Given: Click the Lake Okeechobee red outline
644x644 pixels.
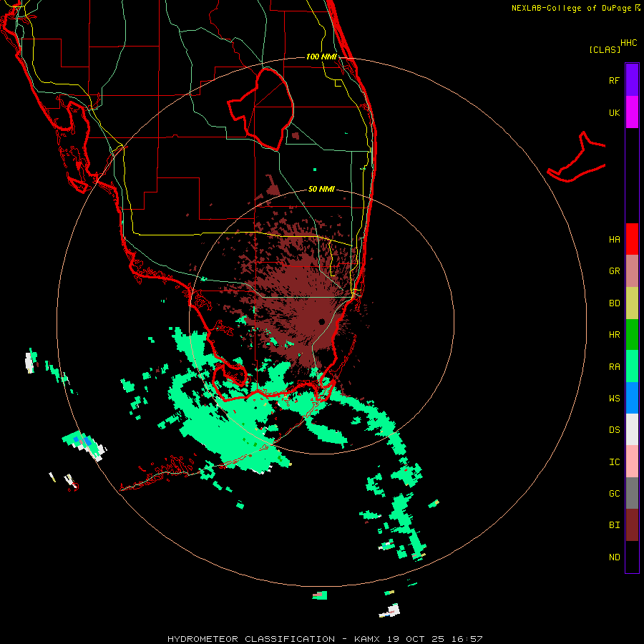Looking at the screenshot, I should (x=260, y=109).
